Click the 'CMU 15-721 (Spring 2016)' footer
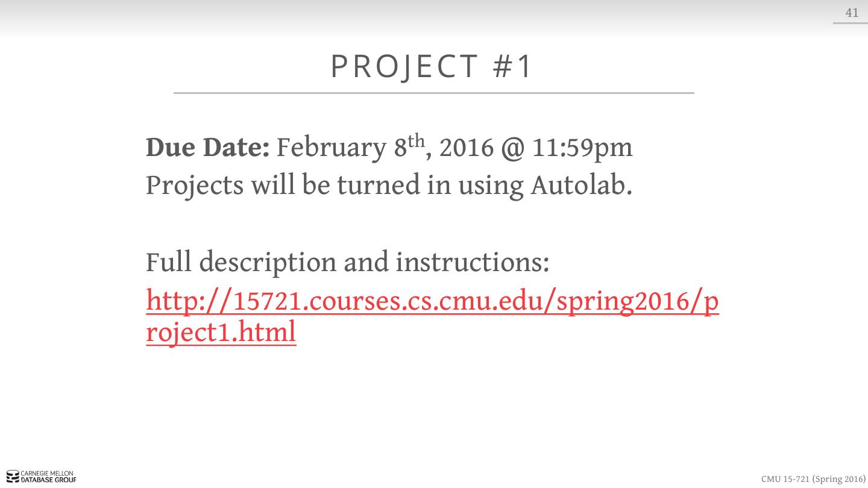This screenshot has width=868, height=488. point(813,479)
